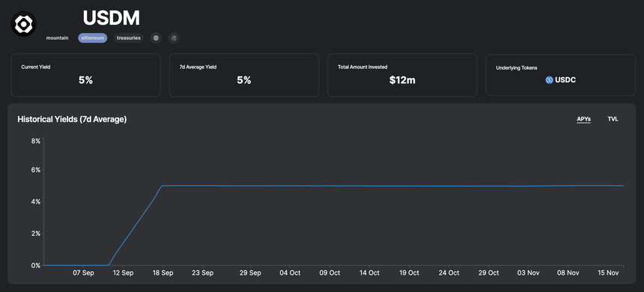Click the Total Amount Invested card

tap(403, 75)
